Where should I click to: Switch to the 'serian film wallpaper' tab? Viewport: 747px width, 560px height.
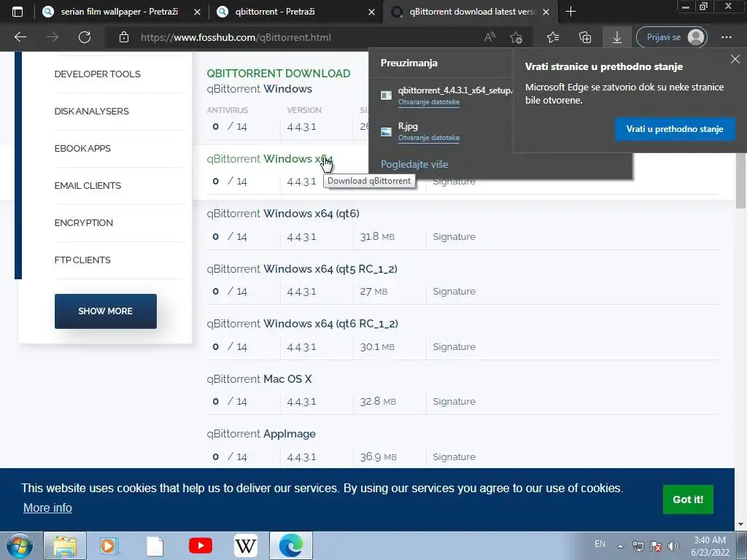click(119, 12)
